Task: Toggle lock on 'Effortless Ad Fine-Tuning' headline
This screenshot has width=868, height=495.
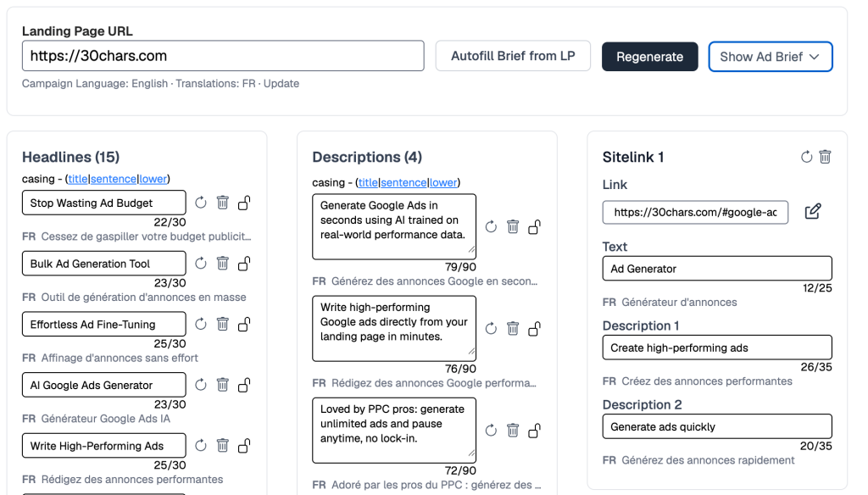Action: (x=244, y=324)
